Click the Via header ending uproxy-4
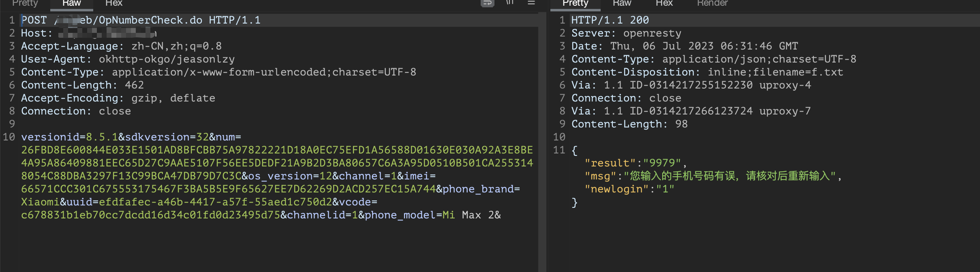The width and height of the screenshot is (980, 272). (691, 85)
